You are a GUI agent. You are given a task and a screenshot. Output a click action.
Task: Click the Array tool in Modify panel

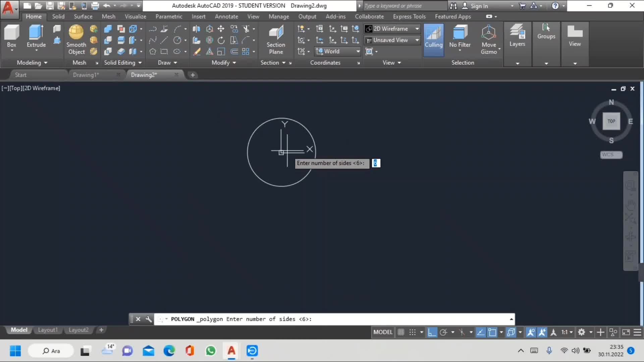[x=246, y=52]
